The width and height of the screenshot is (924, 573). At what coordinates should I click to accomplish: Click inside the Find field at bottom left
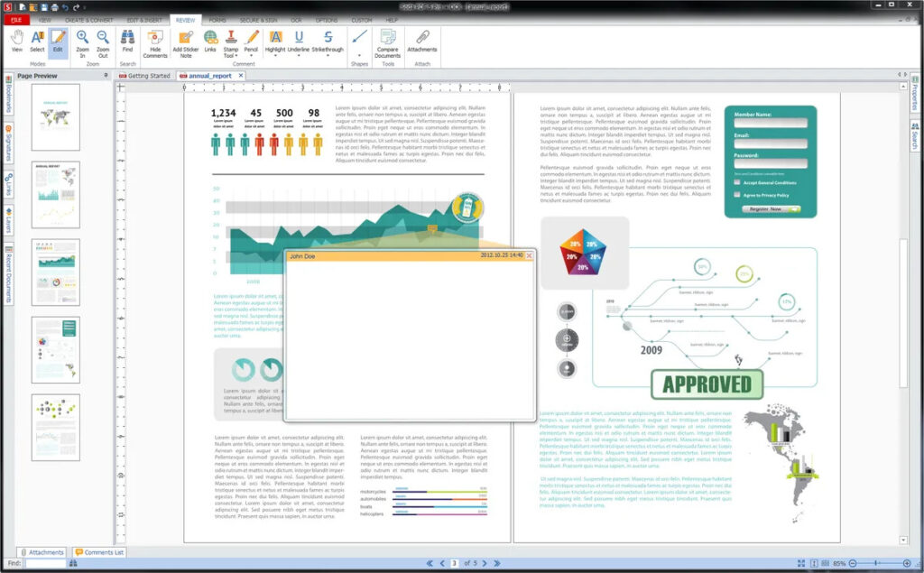[43, 561]
